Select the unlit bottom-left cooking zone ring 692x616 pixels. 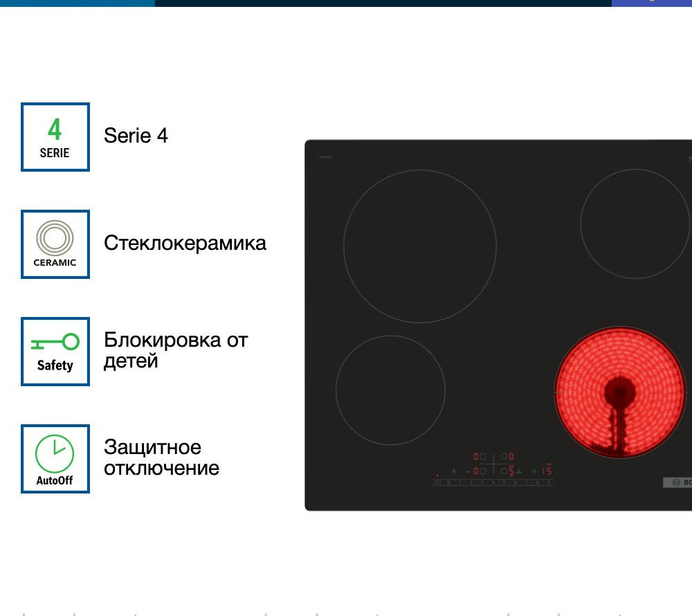390,390
